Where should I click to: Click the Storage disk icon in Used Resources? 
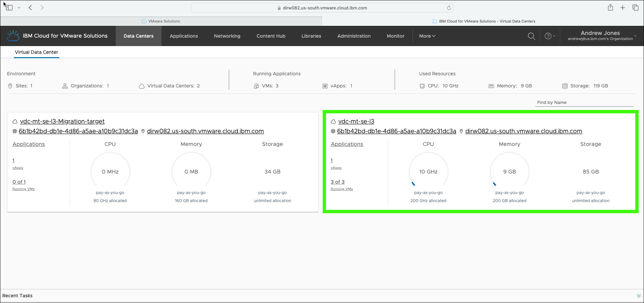pyautogui.click(x=565, y=86)
